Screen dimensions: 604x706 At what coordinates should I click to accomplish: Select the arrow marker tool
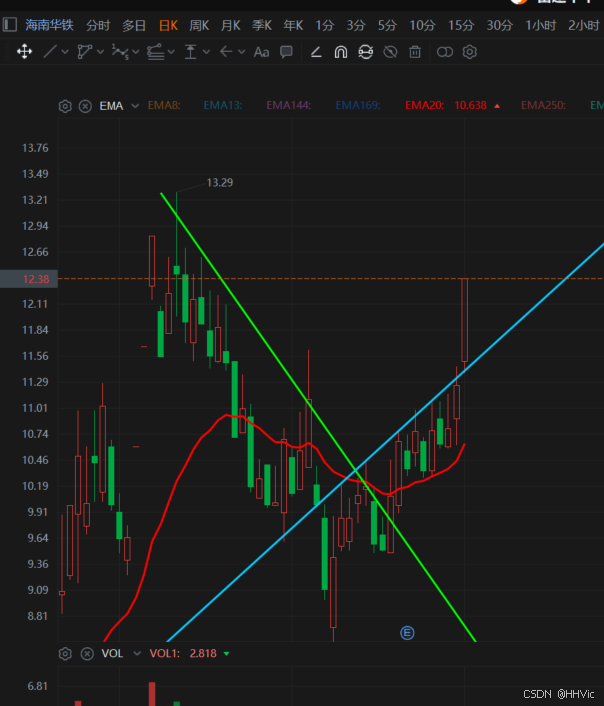click(x=226, y=52)
